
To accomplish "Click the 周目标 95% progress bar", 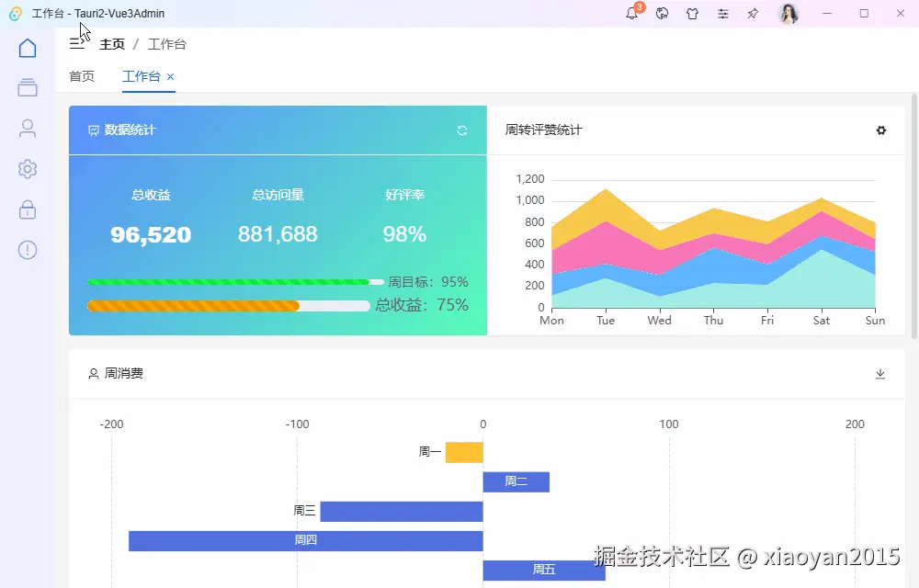I will coord(230,280).
